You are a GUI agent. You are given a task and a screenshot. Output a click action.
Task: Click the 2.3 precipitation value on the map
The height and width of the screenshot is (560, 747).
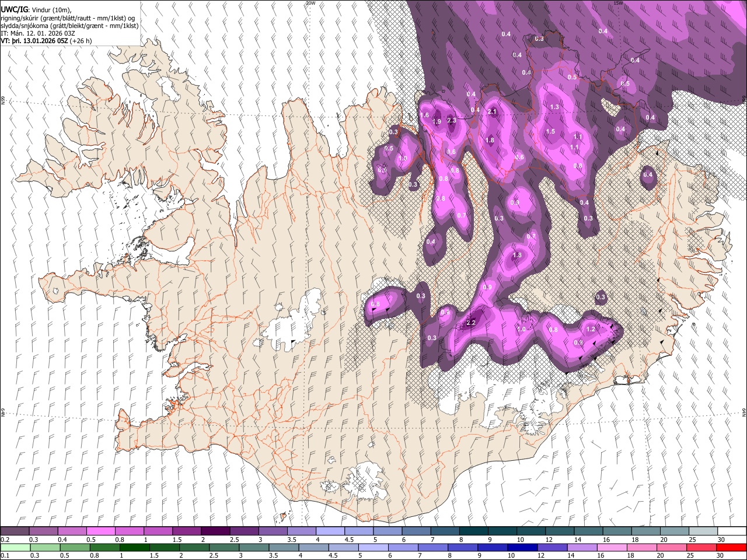(x=451, y=120)
